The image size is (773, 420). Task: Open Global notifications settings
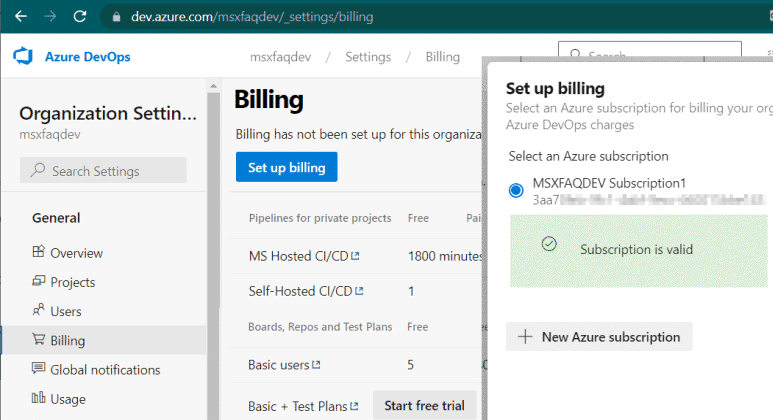(104, 369)
